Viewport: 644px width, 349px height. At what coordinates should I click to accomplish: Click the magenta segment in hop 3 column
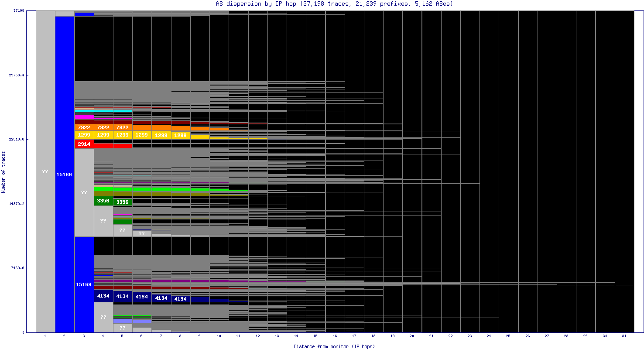coord(84,117)
